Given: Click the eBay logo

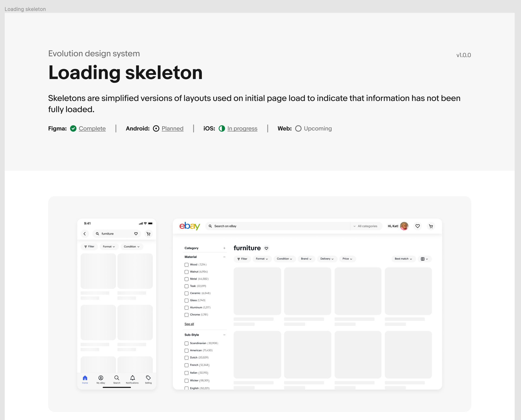Looking at the screenshot, I should point(190,226).
